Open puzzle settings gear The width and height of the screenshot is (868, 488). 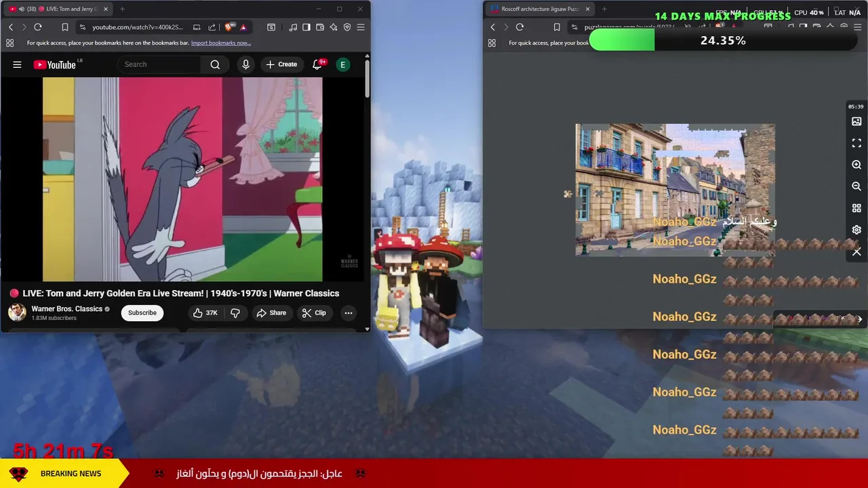(x=856, y=230)
